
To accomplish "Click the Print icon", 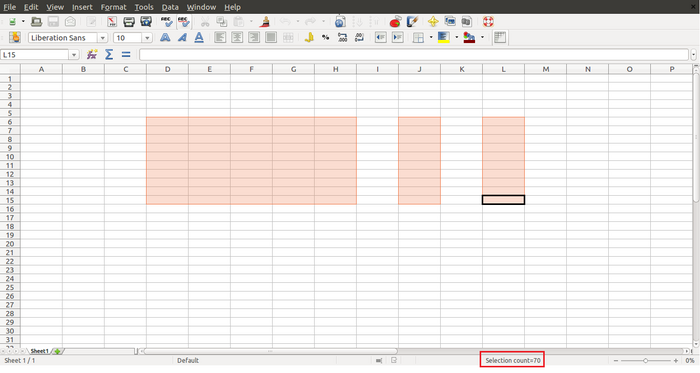I will (x=129, y=21).
